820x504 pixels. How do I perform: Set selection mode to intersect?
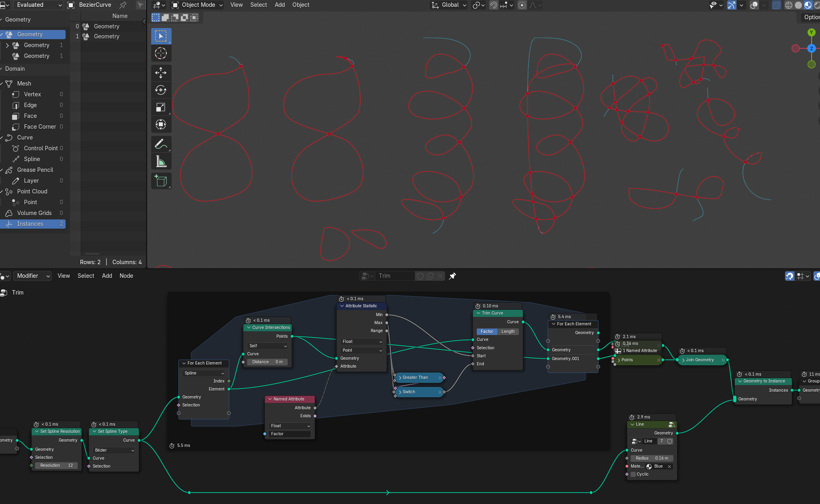[x=194, y=17]
